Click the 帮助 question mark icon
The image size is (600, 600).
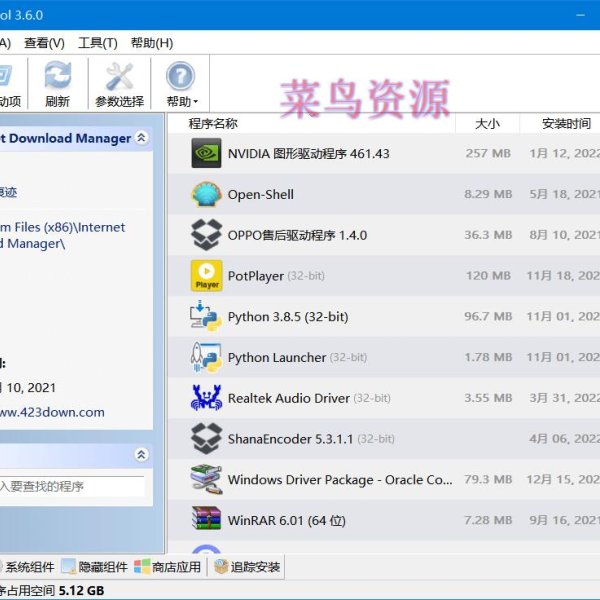(180, 76)
